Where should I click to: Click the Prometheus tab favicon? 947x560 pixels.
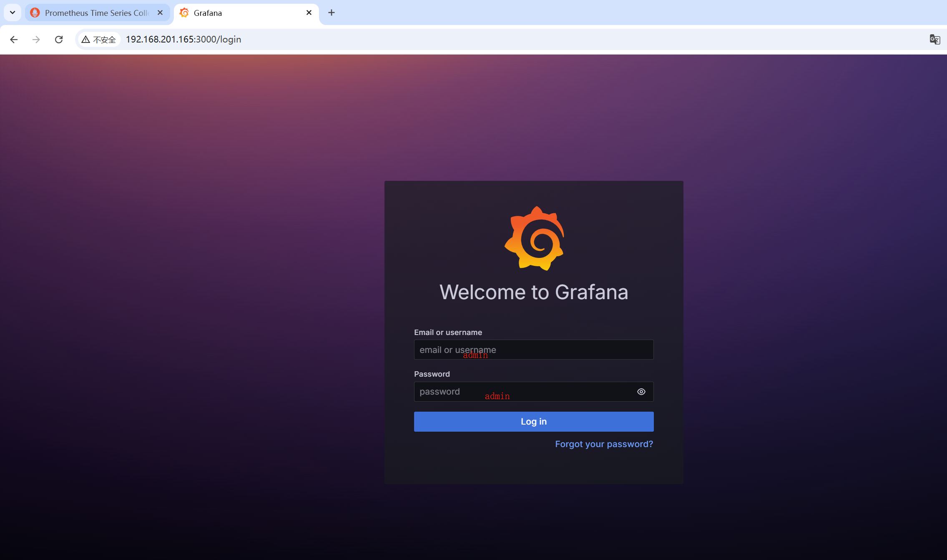[35, 13]
